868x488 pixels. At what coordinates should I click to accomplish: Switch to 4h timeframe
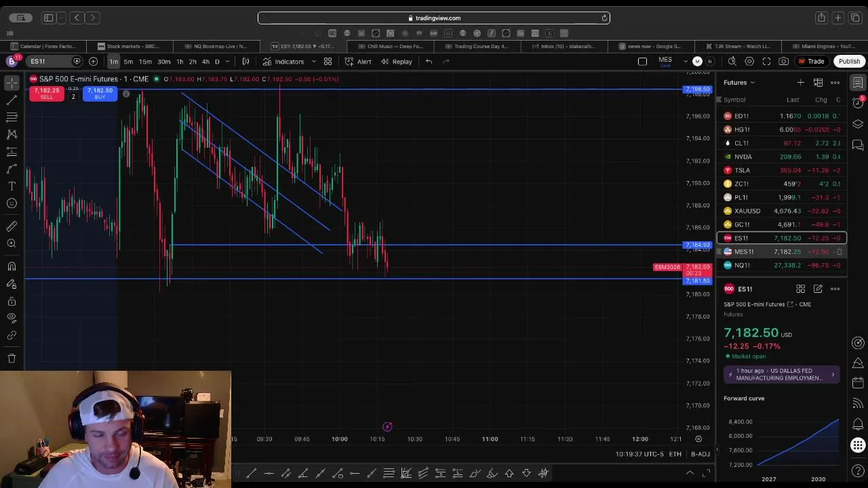click(x=205, y=62)
